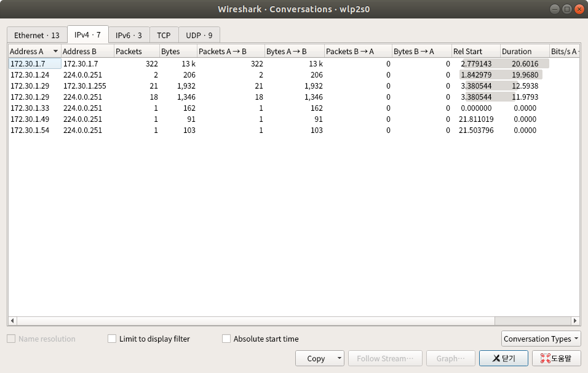This screenshot has height=373, width=588.
Task: Sort by the Address B column header
Action: (x=87, y=52)
